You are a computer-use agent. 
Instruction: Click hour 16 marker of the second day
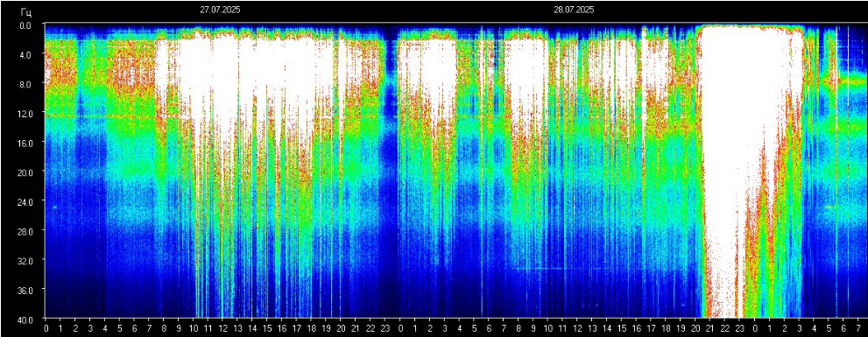[637, 328]
